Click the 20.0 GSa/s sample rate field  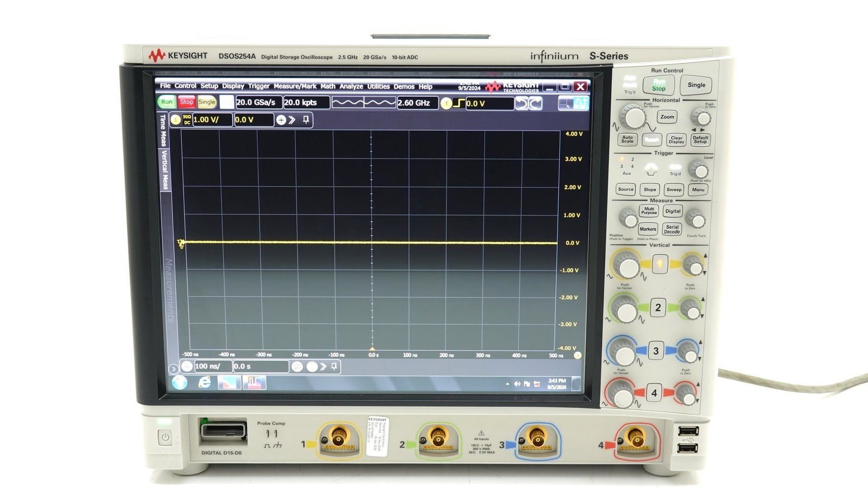pos(258,102)
